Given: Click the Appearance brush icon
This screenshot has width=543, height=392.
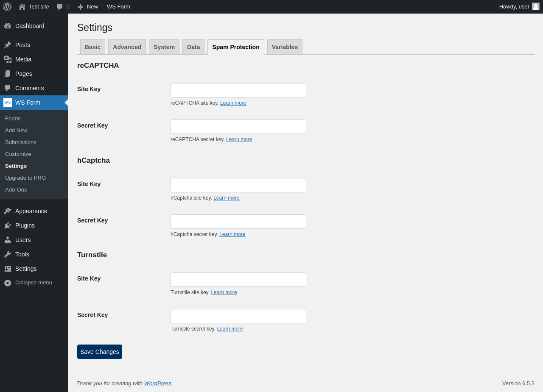Looking at the screenshot, I should tap(8, 211).
